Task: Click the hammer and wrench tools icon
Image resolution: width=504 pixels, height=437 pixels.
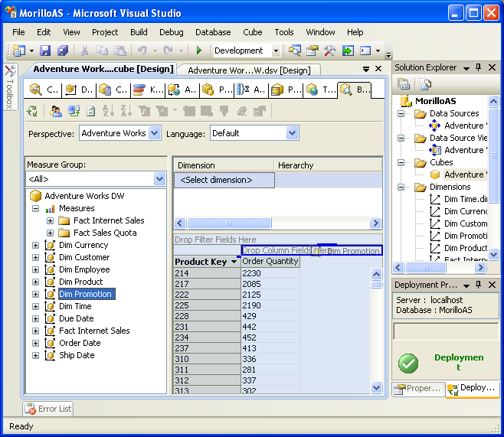Action: click(330, 51)
